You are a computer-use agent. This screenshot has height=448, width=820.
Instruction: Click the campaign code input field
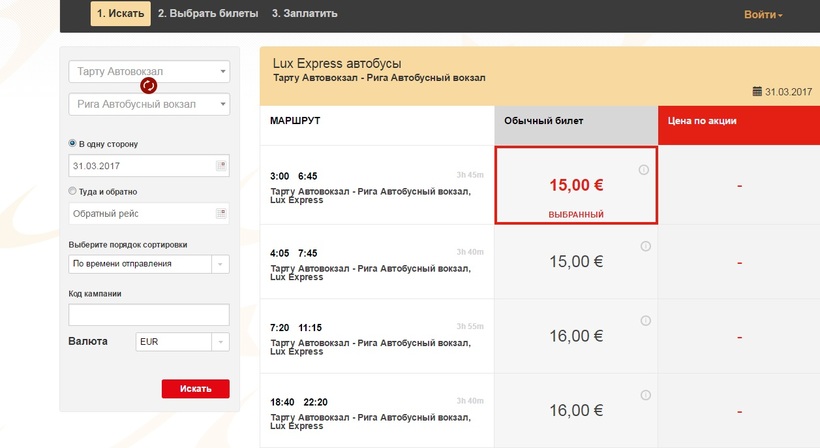[x=149, y=315]
